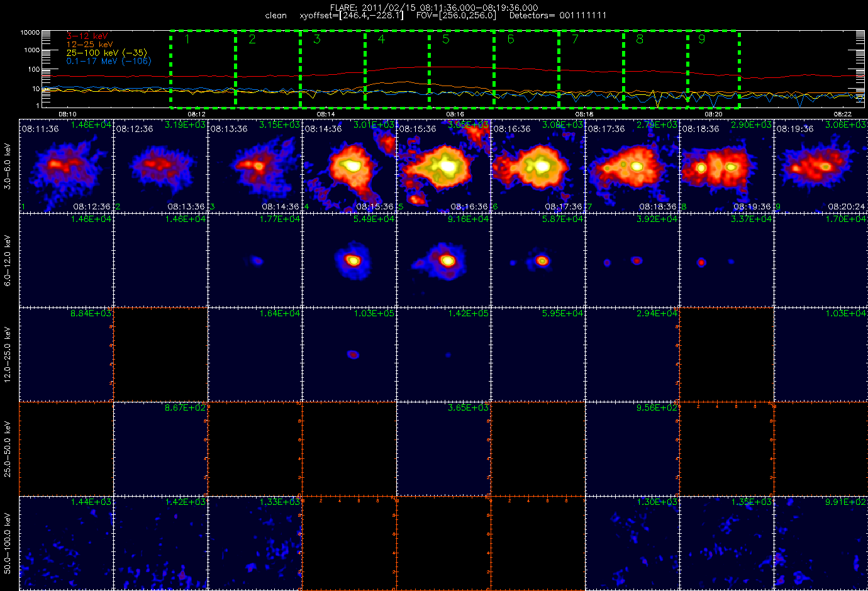Click the 9.56E+02 peak value
Screen dimensions: 868x591
coord(657,407)
